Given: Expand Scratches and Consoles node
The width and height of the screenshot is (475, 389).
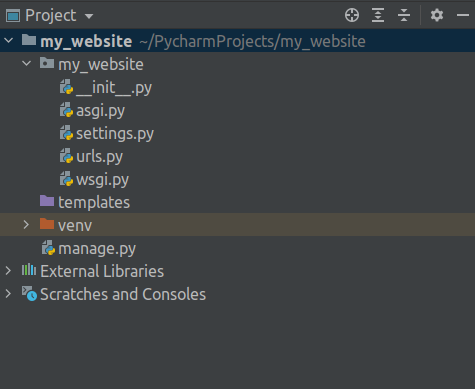Looking at the screenshot, I should point(8,294).
